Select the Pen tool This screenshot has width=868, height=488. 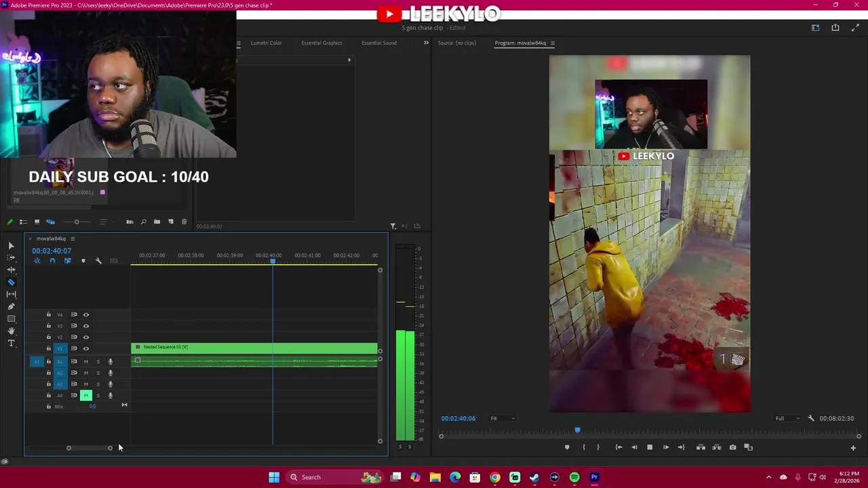coord(11,306)
